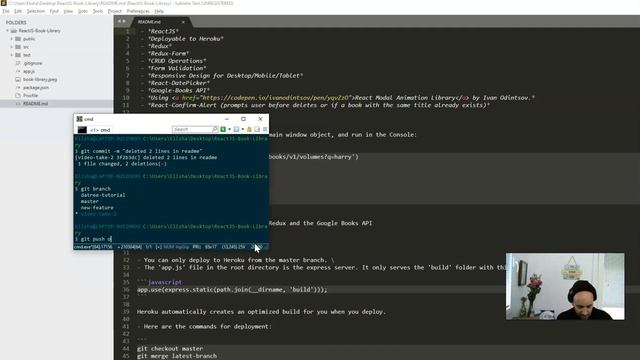This screenshot has height=360, width=640.
Task: Click the icon right of the lock in cmd toolbar
Action: [257, 129]
